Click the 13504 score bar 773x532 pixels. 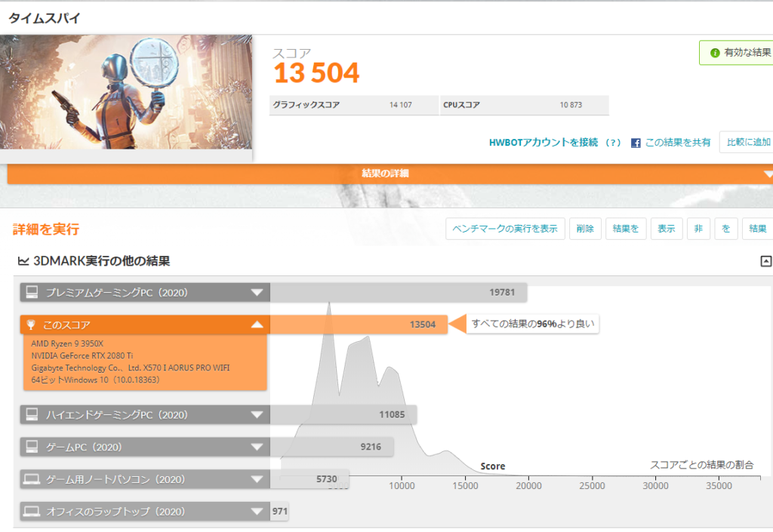(x=359, y=324)
